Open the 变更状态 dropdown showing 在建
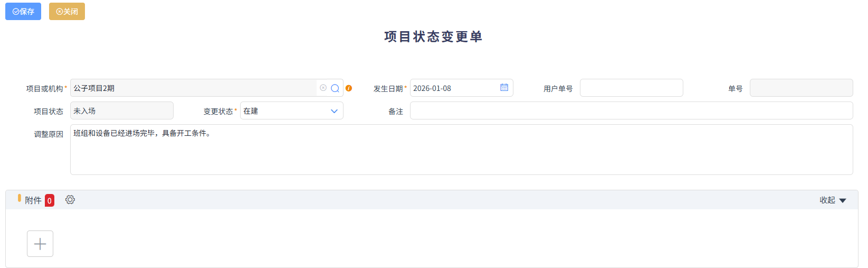The width and height of the screenshot is (868, 268). click(292, 111)
